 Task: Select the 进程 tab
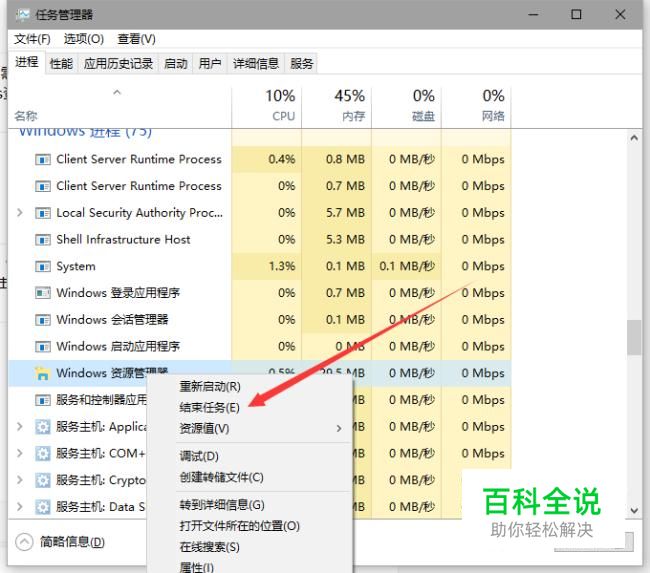point(27,62)
